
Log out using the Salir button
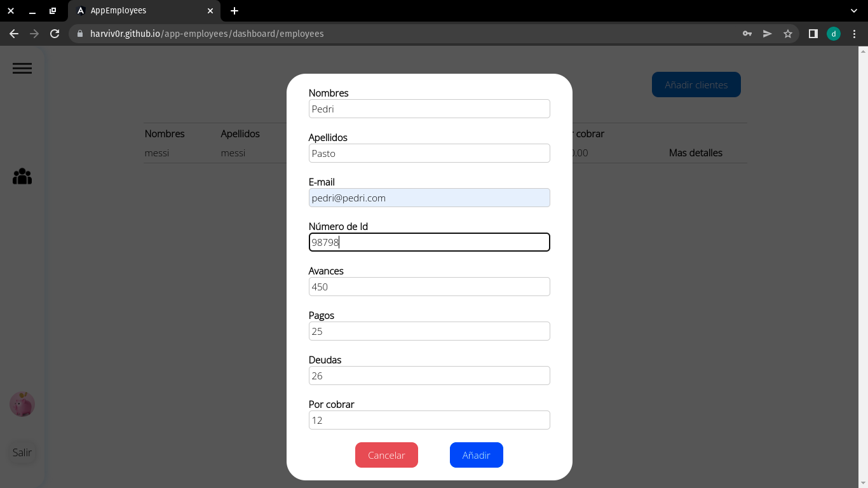click(x=22, y=452)
